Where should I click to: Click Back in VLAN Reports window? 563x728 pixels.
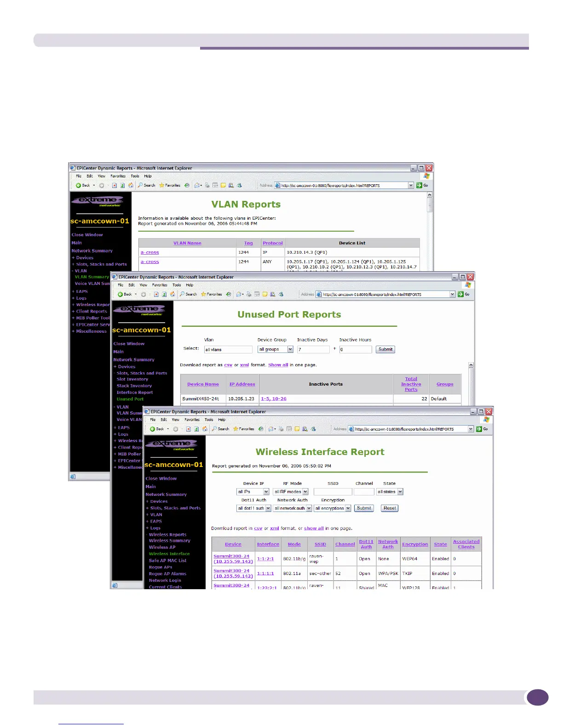(83, 185)
